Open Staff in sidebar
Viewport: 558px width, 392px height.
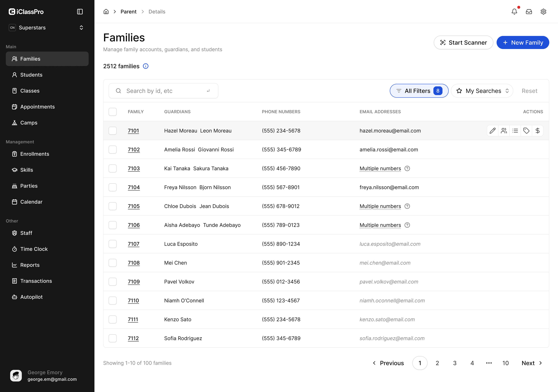tap(47, 233)
